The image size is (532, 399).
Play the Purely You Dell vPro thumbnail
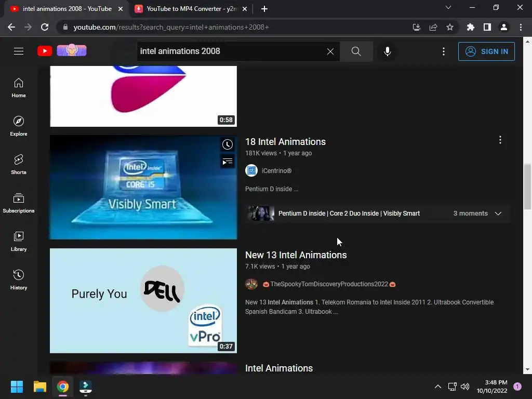click(143, 301)
